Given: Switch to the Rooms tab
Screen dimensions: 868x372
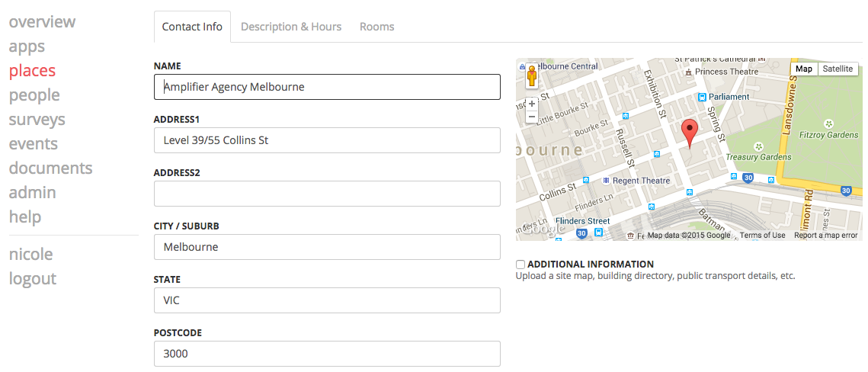Looking at the screenshot, I should (377, 27).
